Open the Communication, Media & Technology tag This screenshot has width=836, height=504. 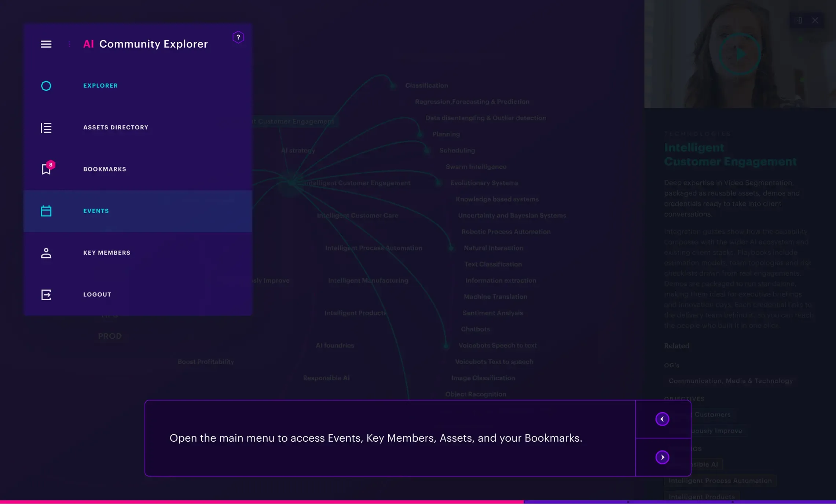pos(730,381)
